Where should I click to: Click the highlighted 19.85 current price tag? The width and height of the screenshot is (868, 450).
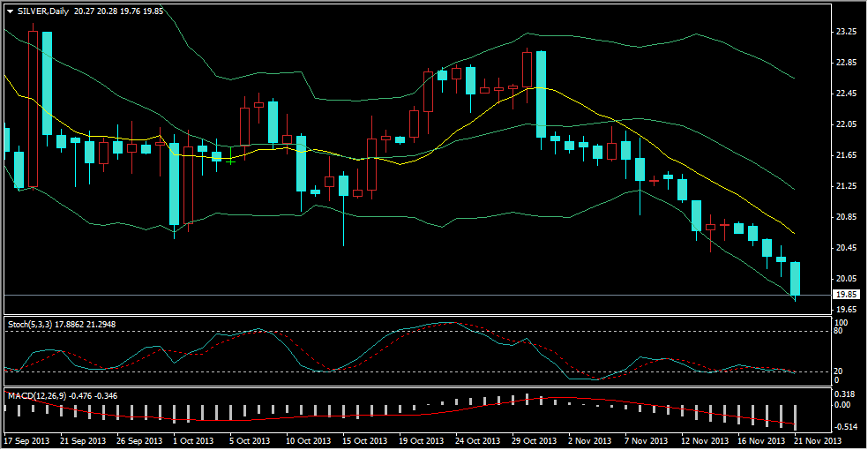(846, 295)
